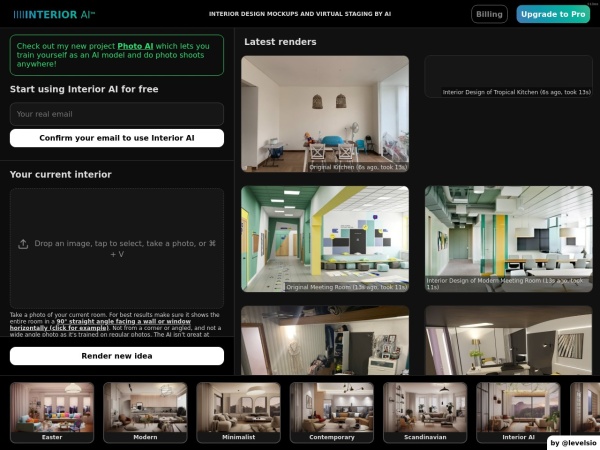This screenshot has width=600, height=450.
Task: View the Modern Meeting Room render
Action: click(508, 238)
